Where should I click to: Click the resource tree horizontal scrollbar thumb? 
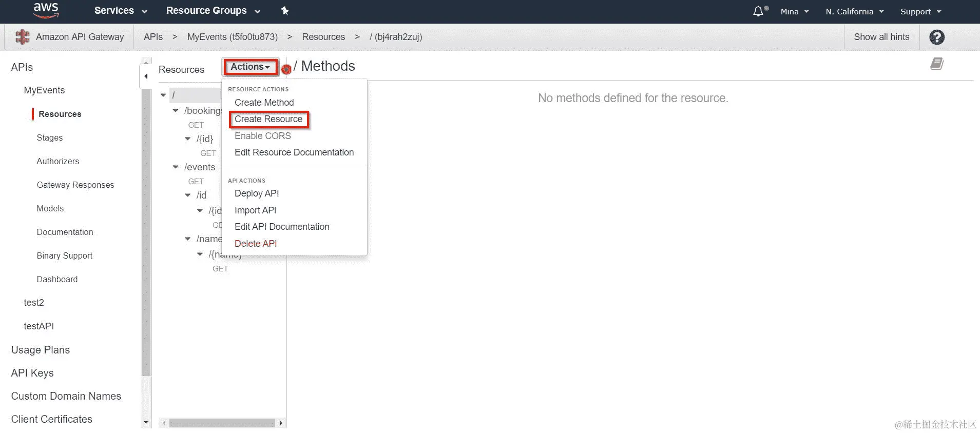tap(222, 423)
